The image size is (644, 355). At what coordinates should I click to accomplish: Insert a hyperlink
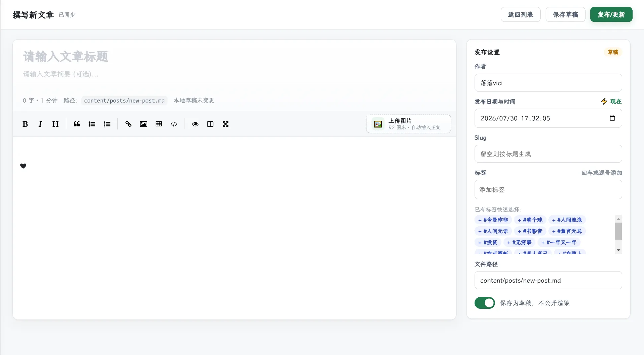(128, 124)
